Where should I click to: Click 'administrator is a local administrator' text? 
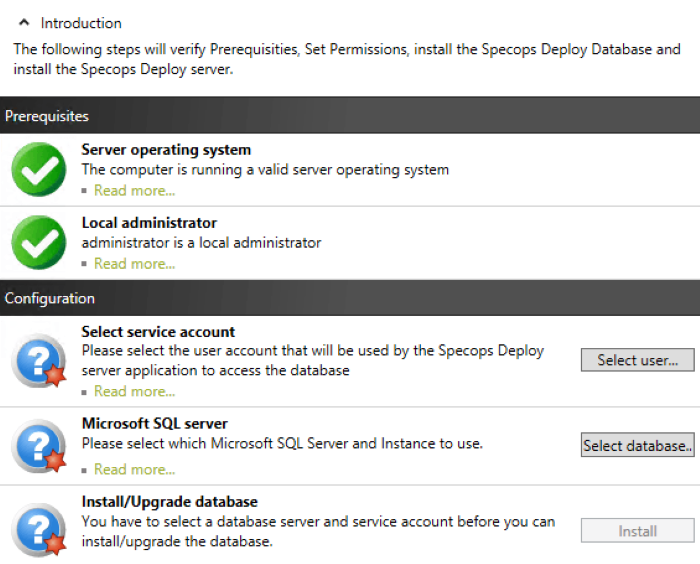coord(201,243)
